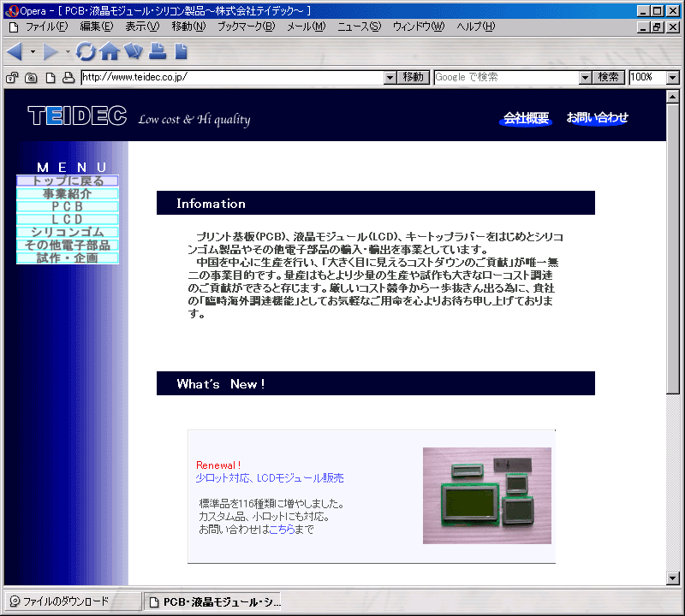
Task: Click the page scrollbar up arrow
Action: point(673,97)
